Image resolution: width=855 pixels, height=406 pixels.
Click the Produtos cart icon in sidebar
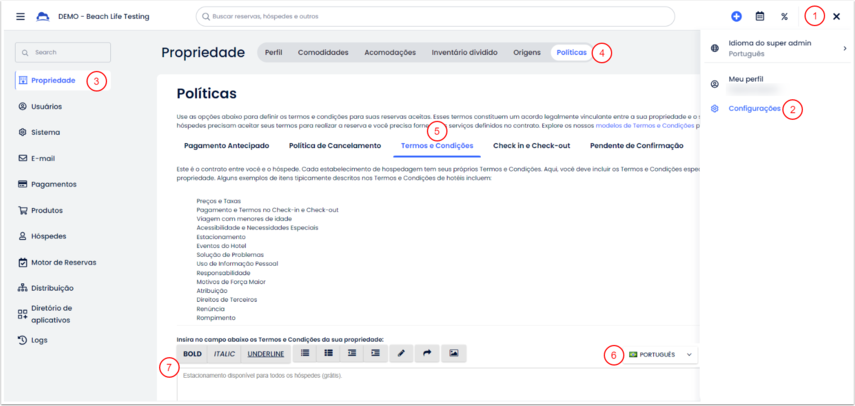point(23,210)
